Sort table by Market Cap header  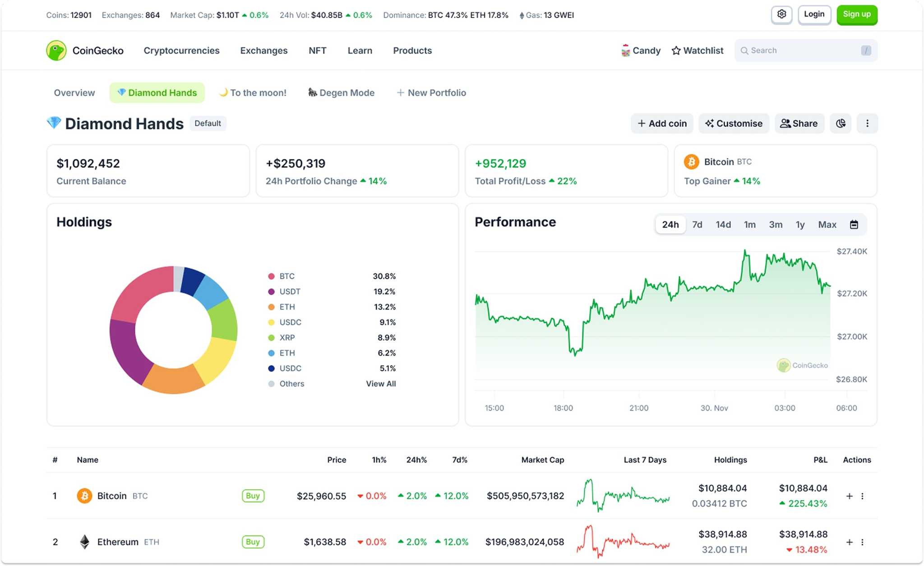point(542,459)
